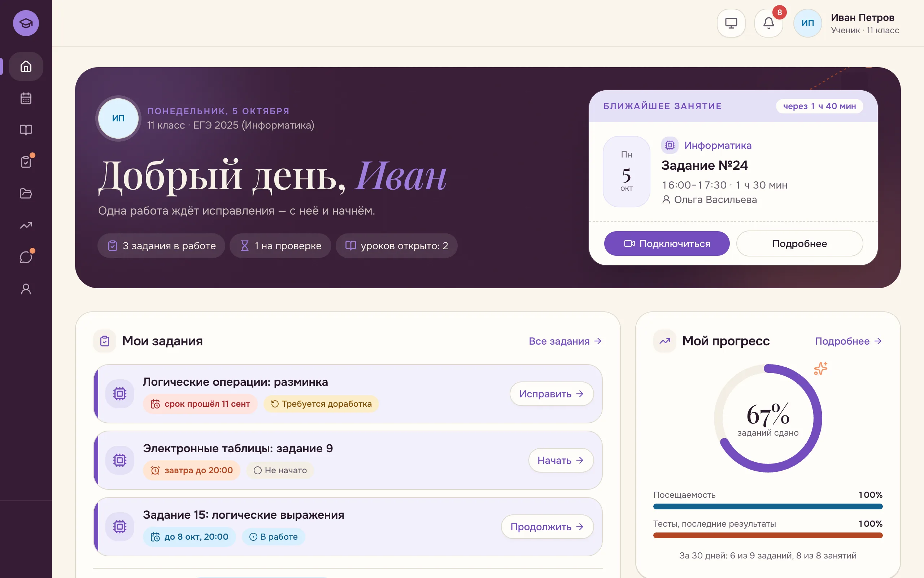Click the 67% circular progress ring
Viewport: 924px width, 578px height.
pyautogui.click(x=768, y=418)
